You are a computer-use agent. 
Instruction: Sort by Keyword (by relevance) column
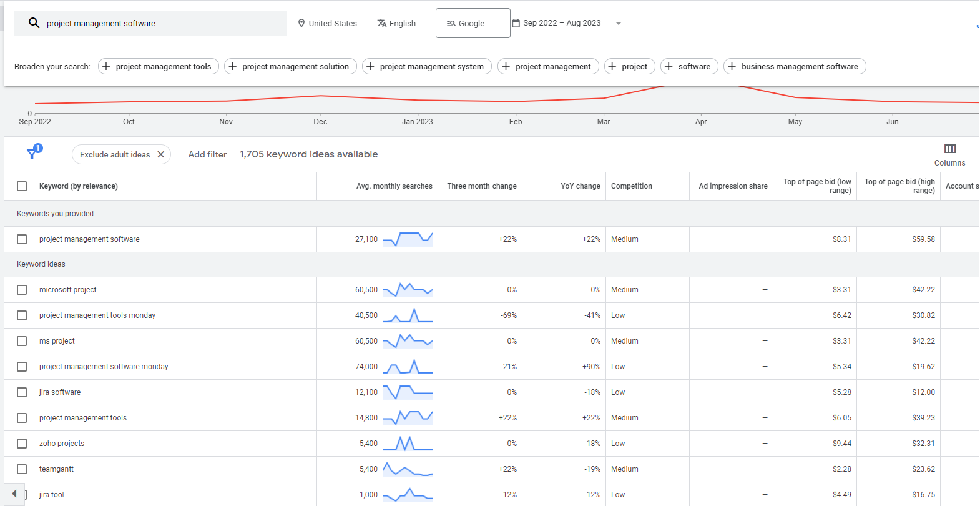tap(79, 186)
